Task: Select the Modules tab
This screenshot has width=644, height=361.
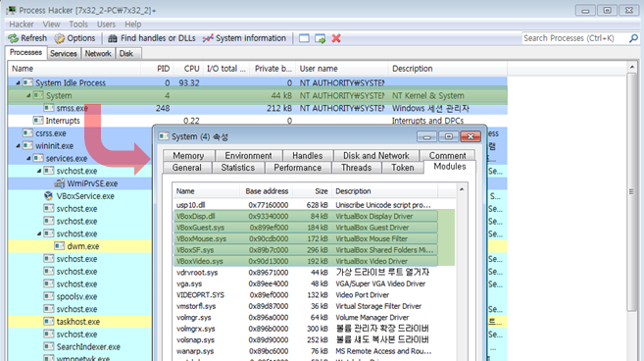Action: point(450,167)
